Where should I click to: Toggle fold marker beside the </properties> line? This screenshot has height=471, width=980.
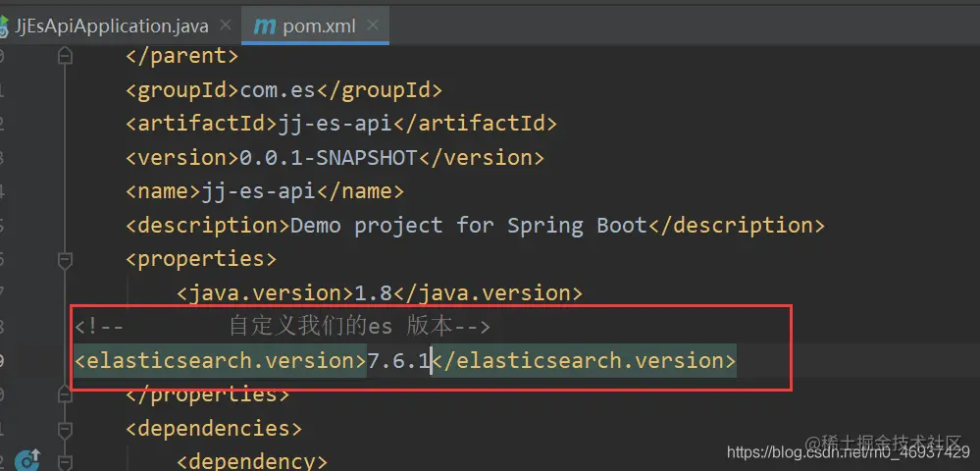65,395
